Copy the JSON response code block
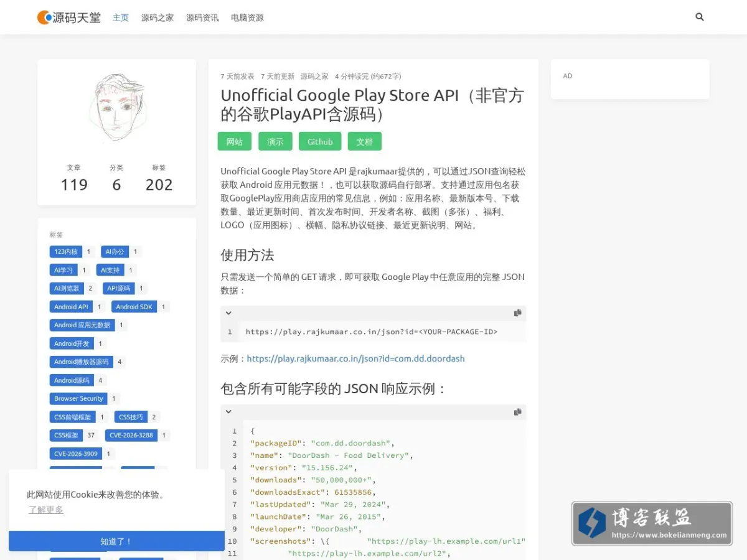Viewport: 747px width, 560px height. tap(517, 412)
